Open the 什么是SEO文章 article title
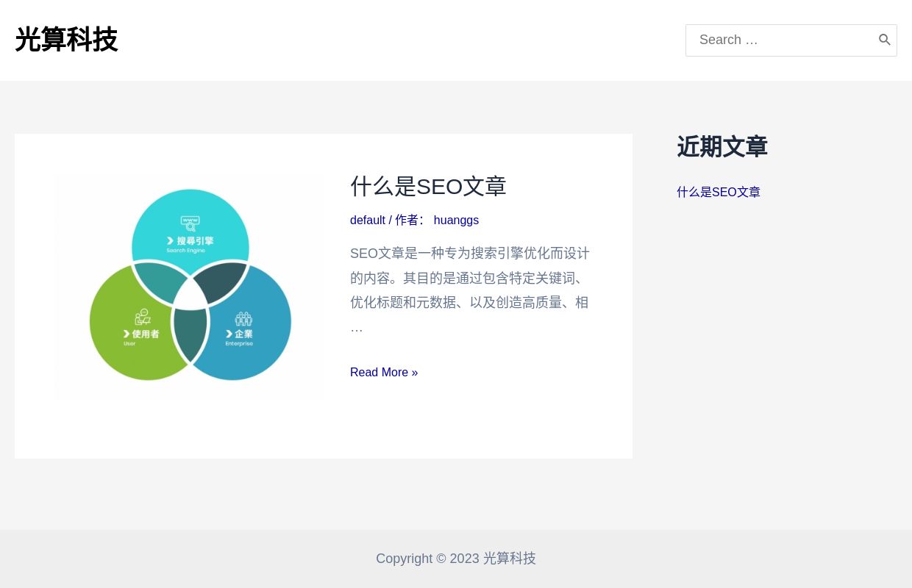The height and width of the screenshot is (588, 912). tap(428, 186)
